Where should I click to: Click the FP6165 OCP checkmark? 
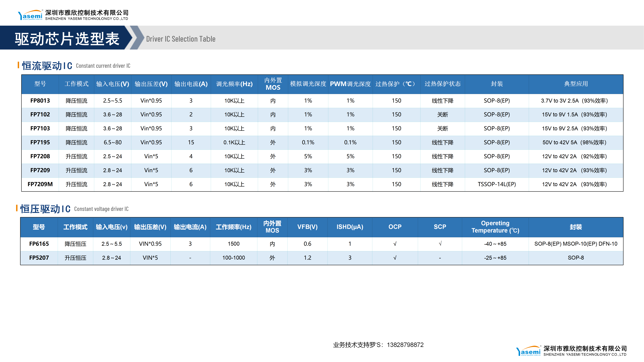pos(395,244)
